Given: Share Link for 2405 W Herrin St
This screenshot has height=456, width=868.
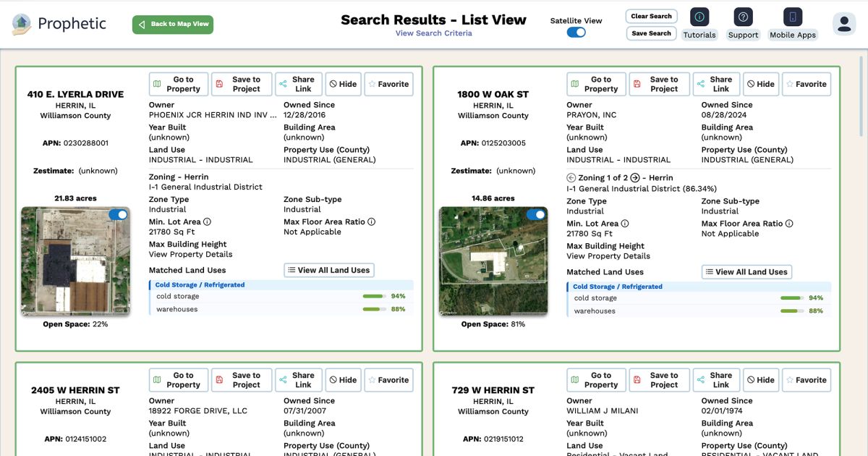Looking at the screenshot, I should pyautogui.click(x=299, y=380).
